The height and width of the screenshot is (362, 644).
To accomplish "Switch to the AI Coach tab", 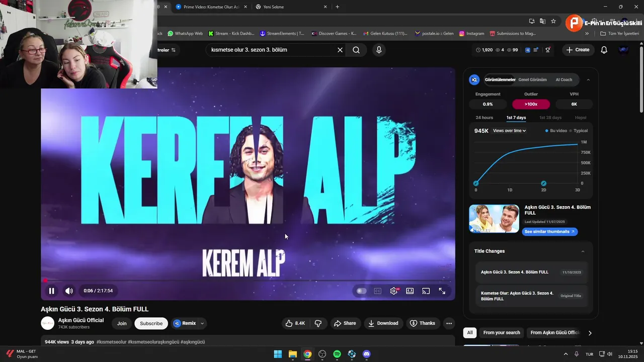I will pos(563,79).
